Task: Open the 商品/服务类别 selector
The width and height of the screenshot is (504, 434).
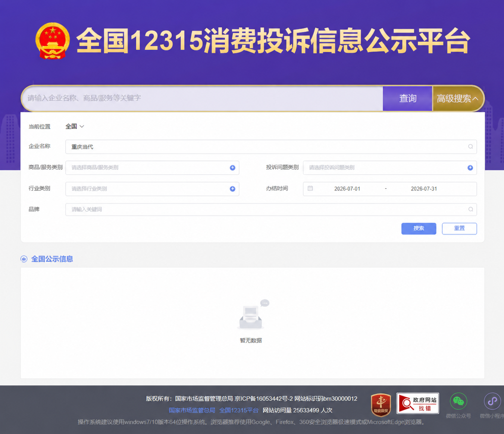Action: (x=152, y=168)
